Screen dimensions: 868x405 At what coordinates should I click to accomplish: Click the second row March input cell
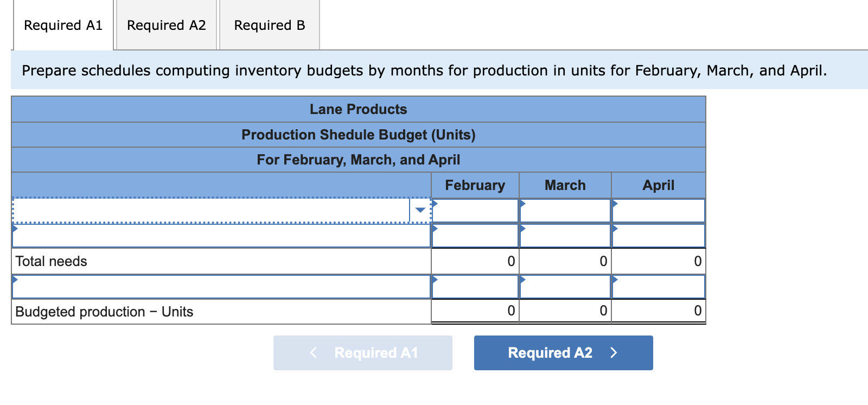pos(565,236)
